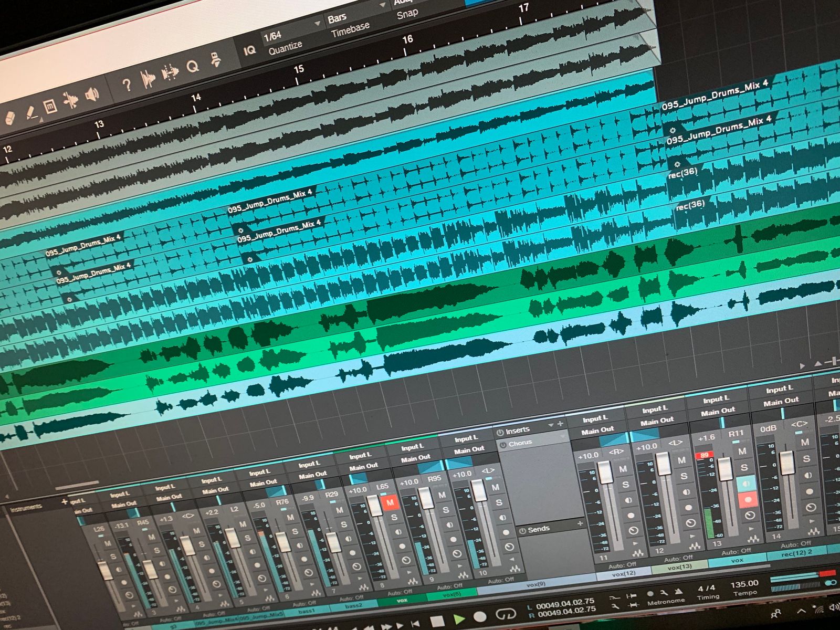Toggle the Loop button in transport
Image resolution: width=840 pixels, height=630 pixels.
(x=506, y=613)
